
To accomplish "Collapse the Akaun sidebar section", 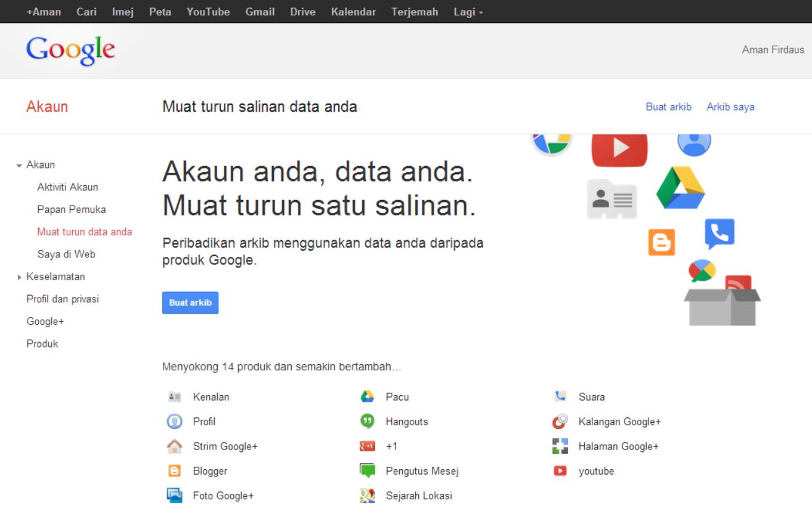I will [x=20, y=165].
